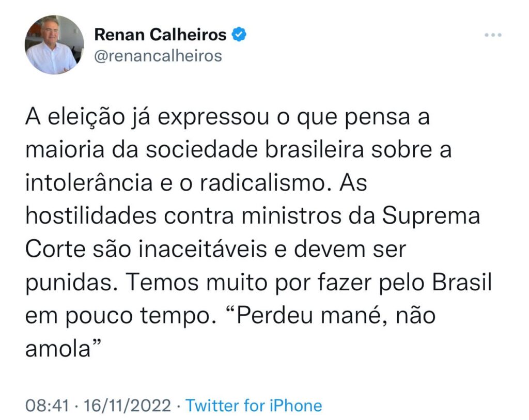Click the blue verified badge
The height and width of the screenshot is (420, 529).
point(239,35)
